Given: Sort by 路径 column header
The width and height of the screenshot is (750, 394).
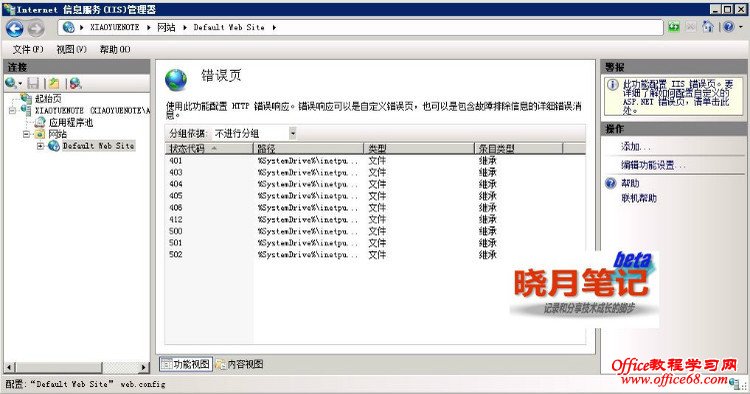Looking at the screenshot, I should [x=308, y=149].
